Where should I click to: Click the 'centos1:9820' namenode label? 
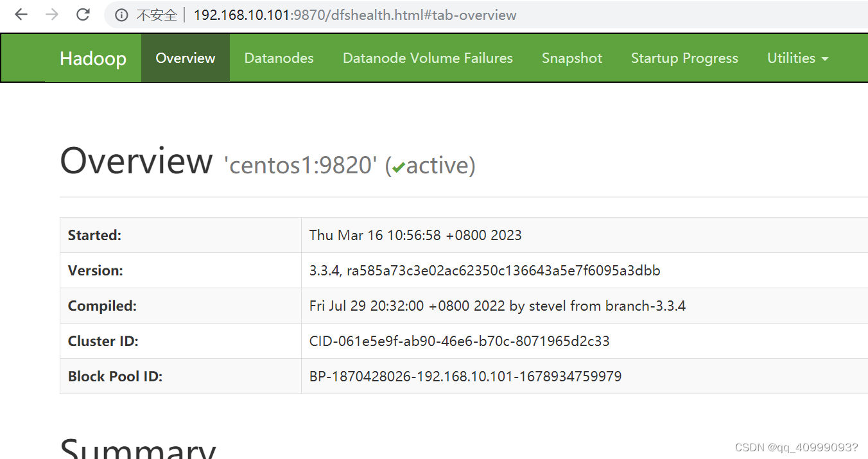click(300, 165)
